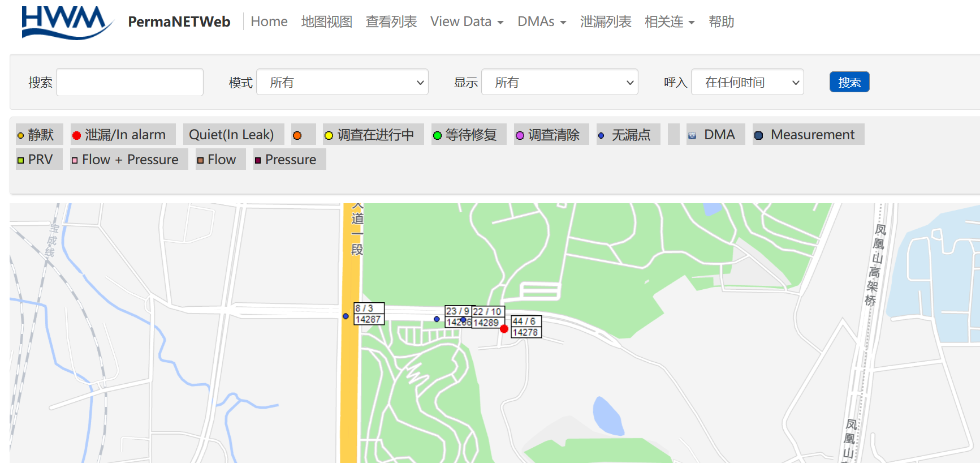Click the blue 搜索 button
Screen dimensions: 980x463
pyautogui.click(x=849, y=82)
